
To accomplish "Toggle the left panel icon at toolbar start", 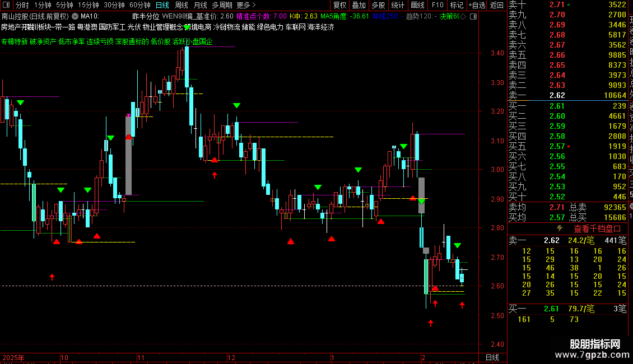I will click(6, 5).
